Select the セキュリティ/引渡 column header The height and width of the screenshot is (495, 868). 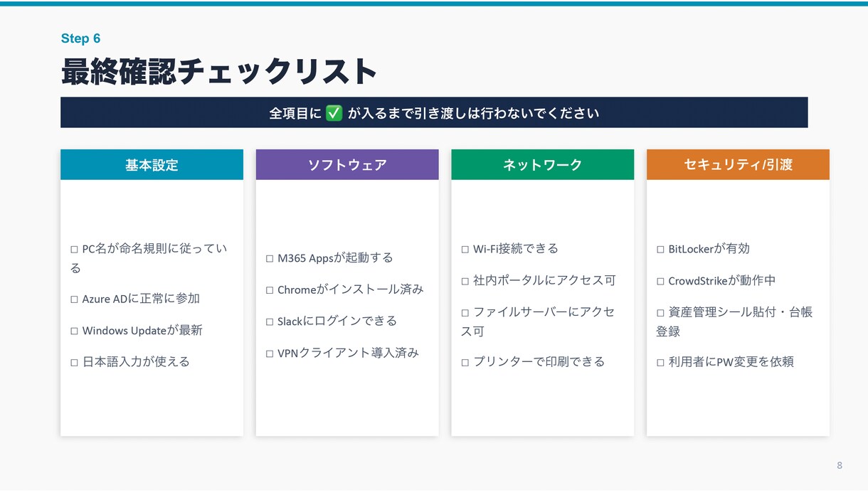tap(738, 164)
